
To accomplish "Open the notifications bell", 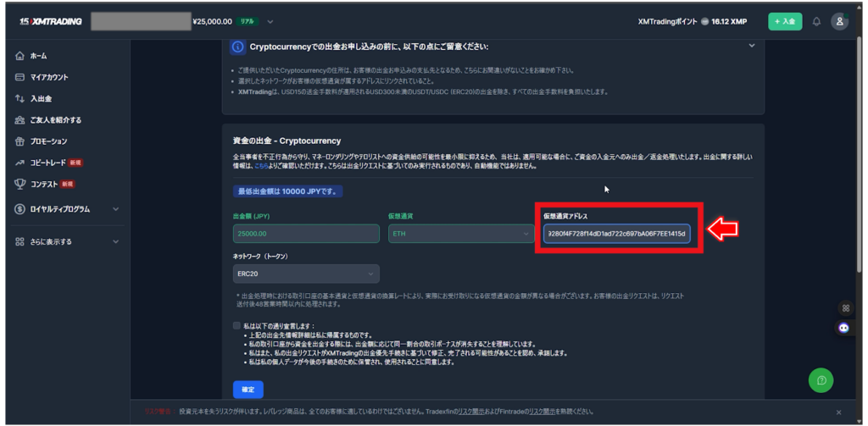I will click(x=816, y=21).
